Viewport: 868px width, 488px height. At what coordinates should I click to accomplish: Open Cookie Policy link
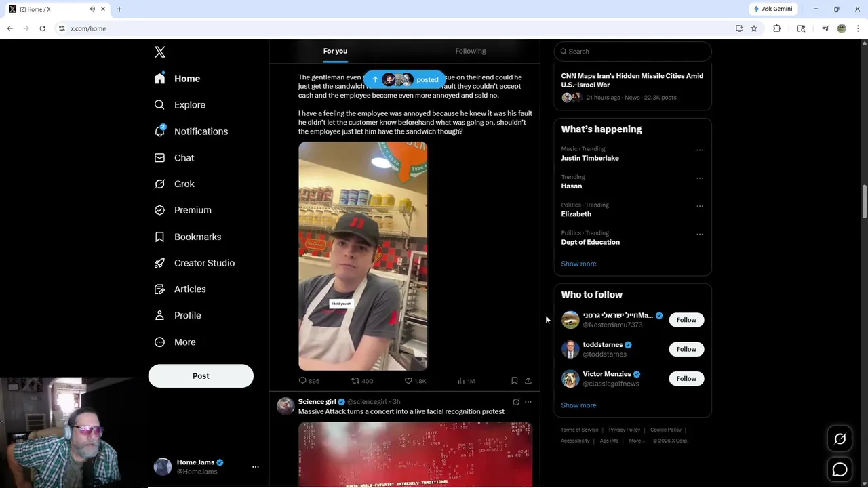tap(666, 430)
